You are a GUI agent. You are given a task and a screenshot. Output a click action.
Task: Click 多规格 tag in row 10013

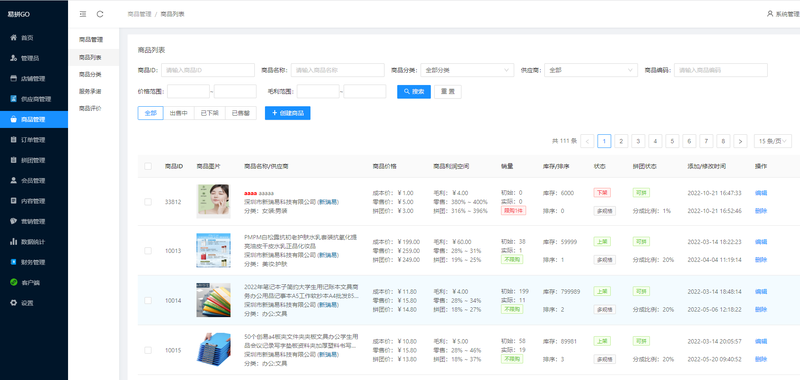click(605, 260)
